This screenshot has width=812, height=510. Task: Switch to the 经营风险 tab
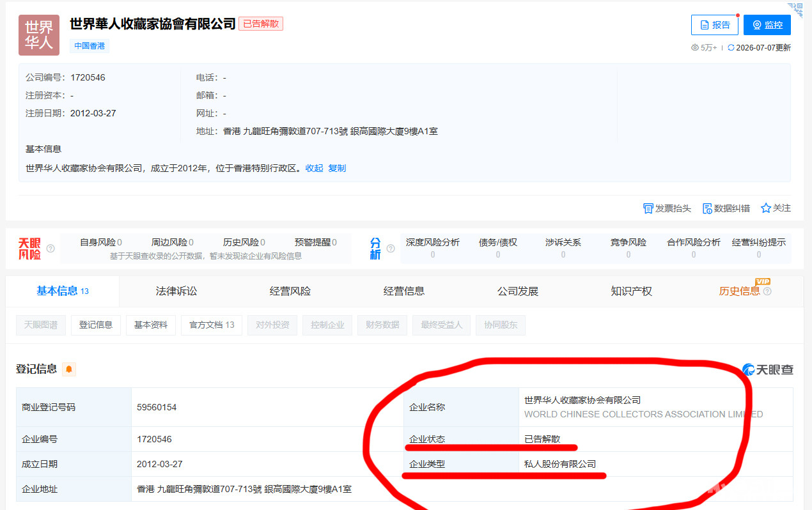(x=290, y=291)
